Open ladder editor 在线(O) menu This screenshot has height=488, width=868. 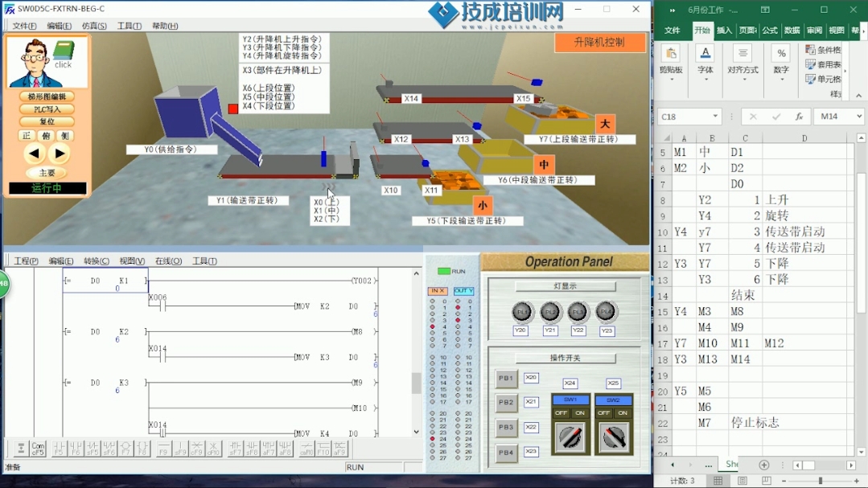(168, 261)
